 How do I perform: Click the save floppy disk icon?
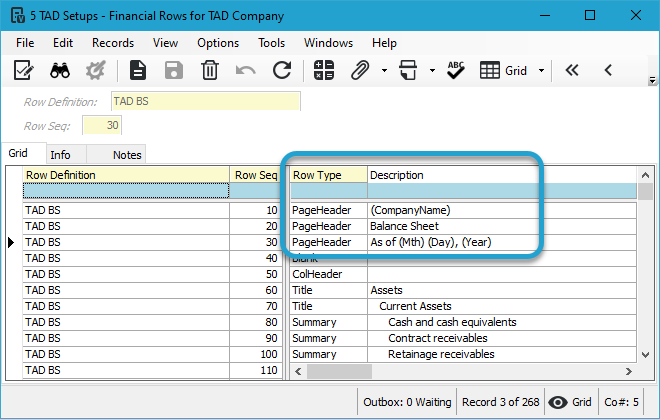(174, 70)
